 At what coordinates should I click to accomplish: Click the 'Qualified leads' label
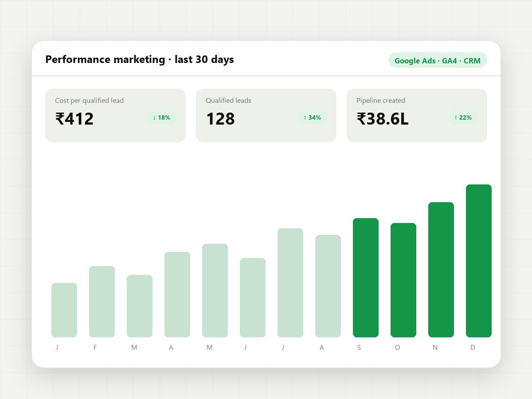[x=228, y=101]
